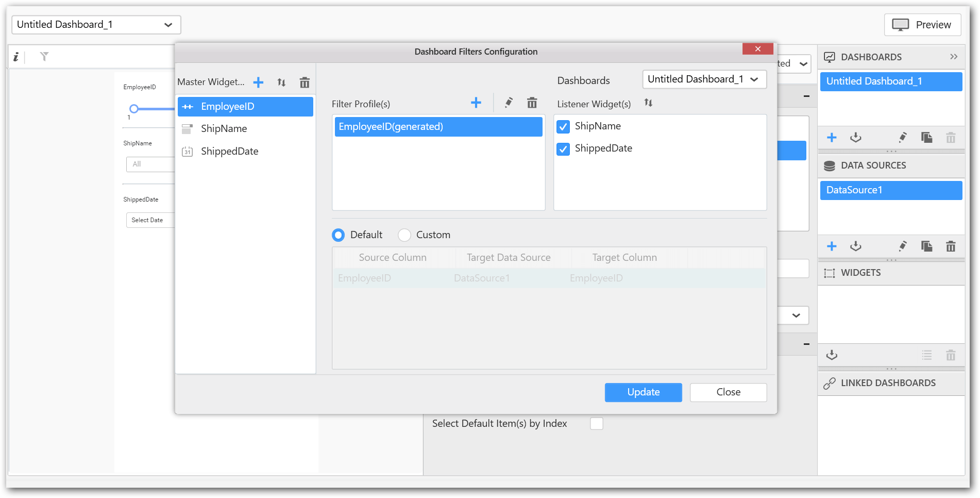Delete master widget using trash icon
The image size is (980, 498).
click(305, 82)
